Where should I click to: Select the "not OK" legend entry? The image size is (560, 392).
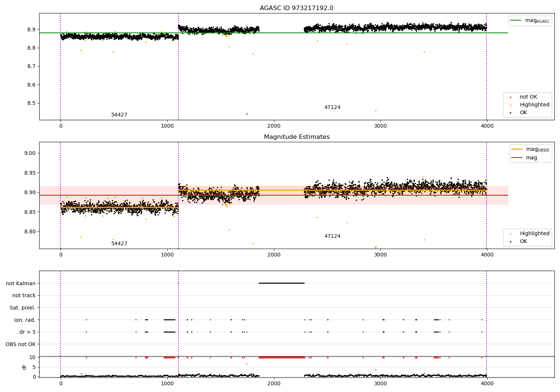pos(528,97)
